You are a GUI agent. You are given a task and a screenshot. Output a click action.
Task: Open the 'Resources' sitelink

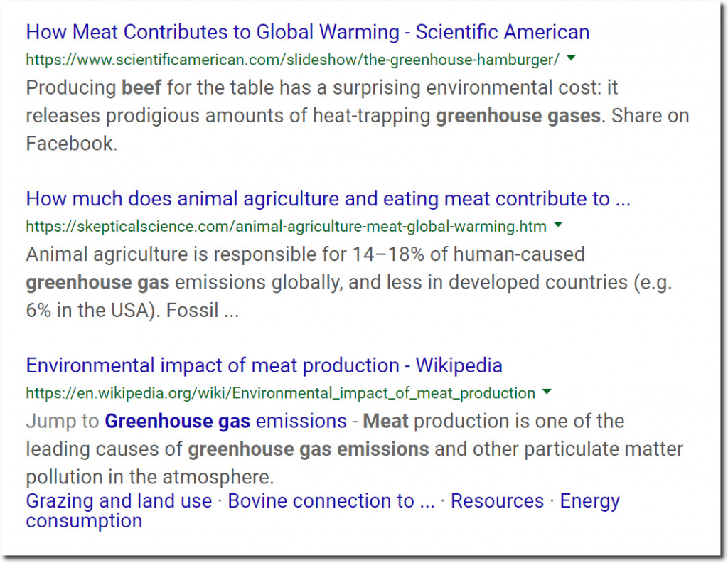(x=497, y=501)
